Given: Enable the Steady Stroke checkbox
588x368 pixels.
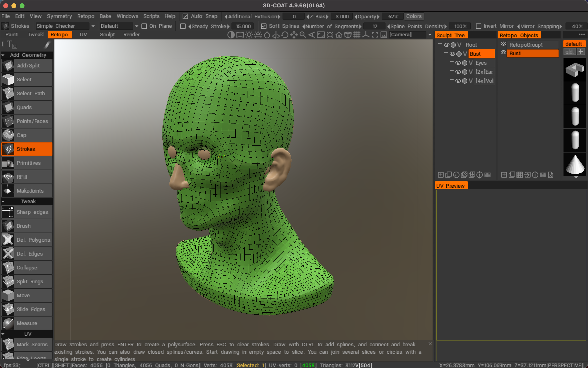Looking at the screenshot, I should coord(183,26).
